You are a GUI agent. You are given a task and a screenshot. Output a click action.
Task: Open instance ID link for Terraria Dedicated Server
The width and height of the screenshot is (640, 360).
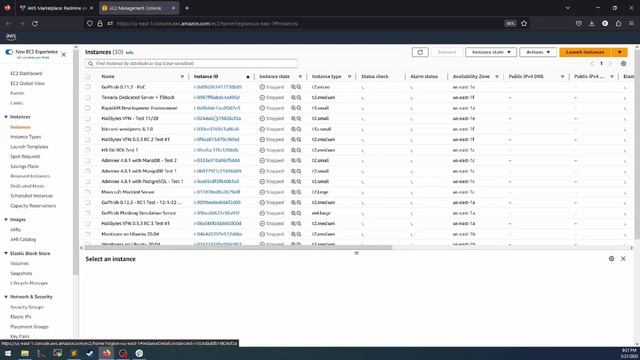pyautogui.click(x=217, y=98)
